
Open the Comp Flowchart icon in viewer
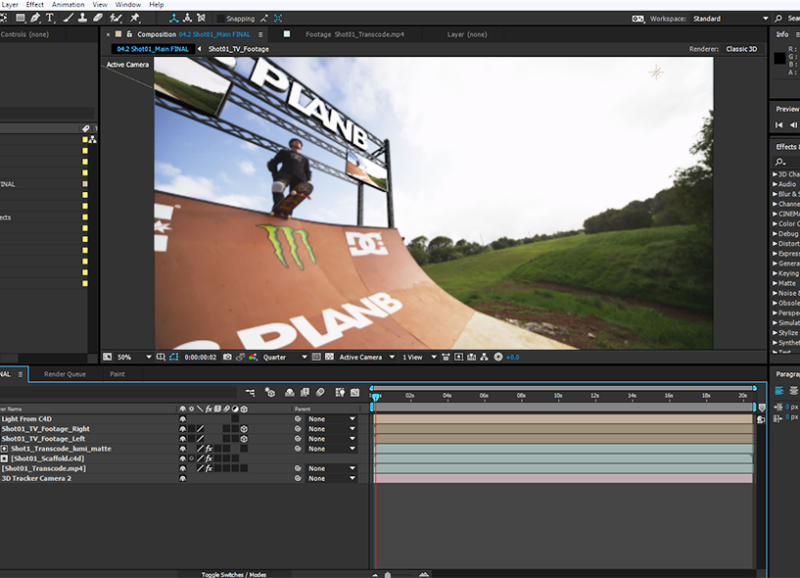pos(484,357)
